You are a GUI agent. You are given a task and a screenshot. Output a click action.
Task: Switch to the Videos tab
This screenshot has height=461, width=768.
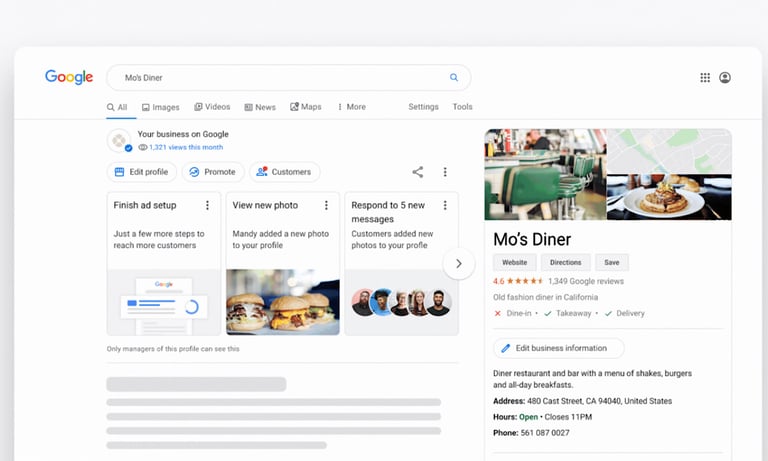(212, 107)
